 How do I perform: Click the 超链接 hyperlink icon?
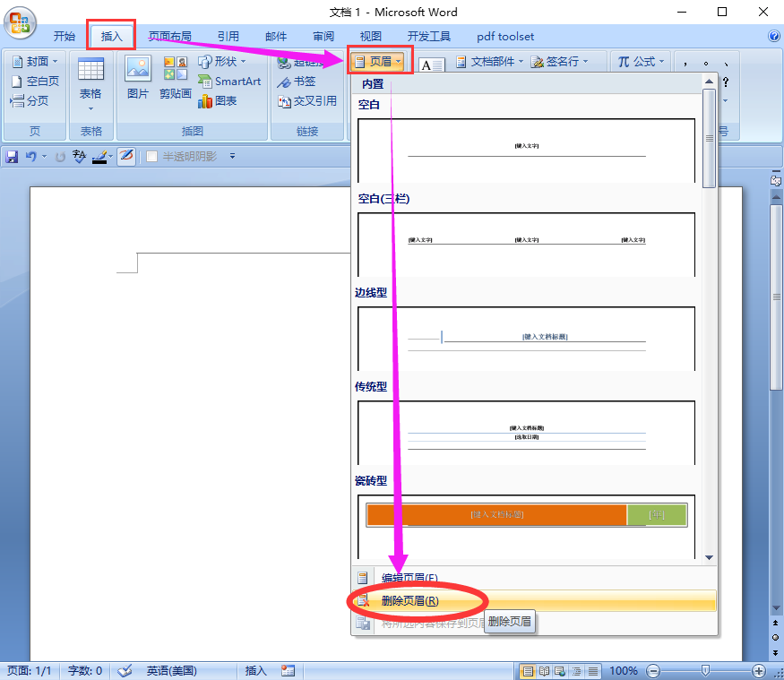pos(284,62)
